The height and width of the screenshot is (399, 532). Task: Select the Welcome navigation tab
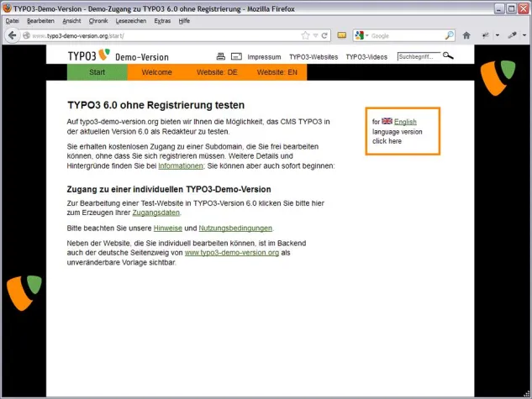(157, 72)
